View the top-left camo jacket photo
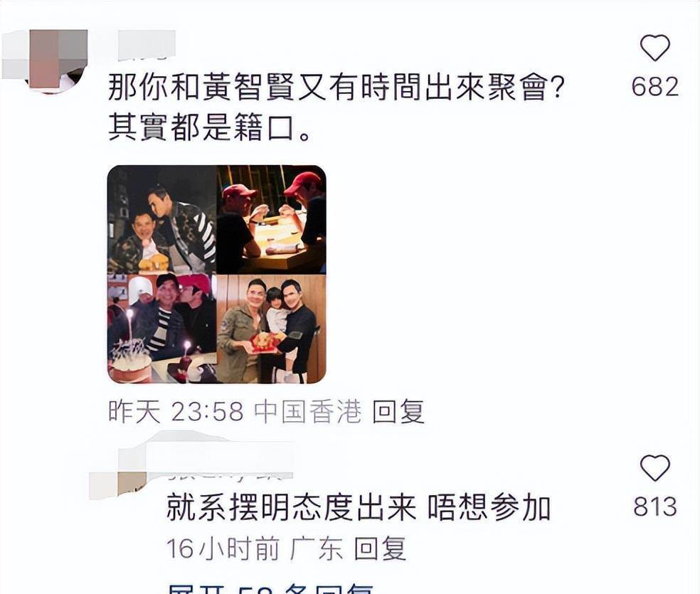The height and width of the screenshot is (594, 700). tap(162, 220)
